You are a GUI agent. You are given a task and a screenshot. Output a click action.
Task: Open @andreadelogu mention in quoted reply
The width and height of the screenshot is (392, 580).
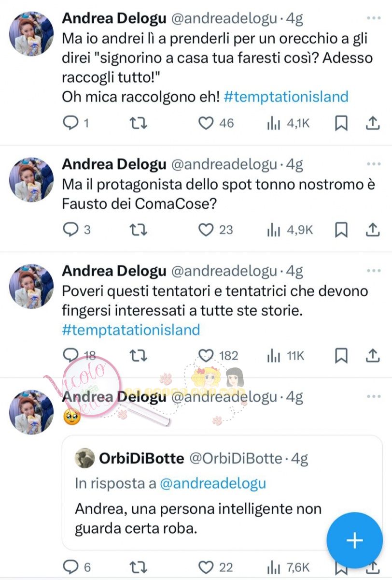[x=212, y=483]
